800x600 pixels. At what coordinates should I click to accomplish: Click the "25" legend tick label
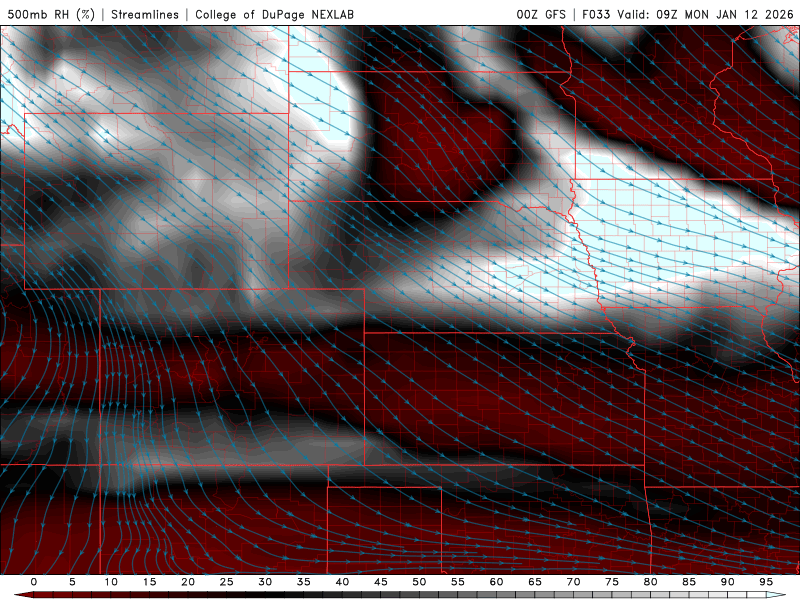[x=227, y=582]
